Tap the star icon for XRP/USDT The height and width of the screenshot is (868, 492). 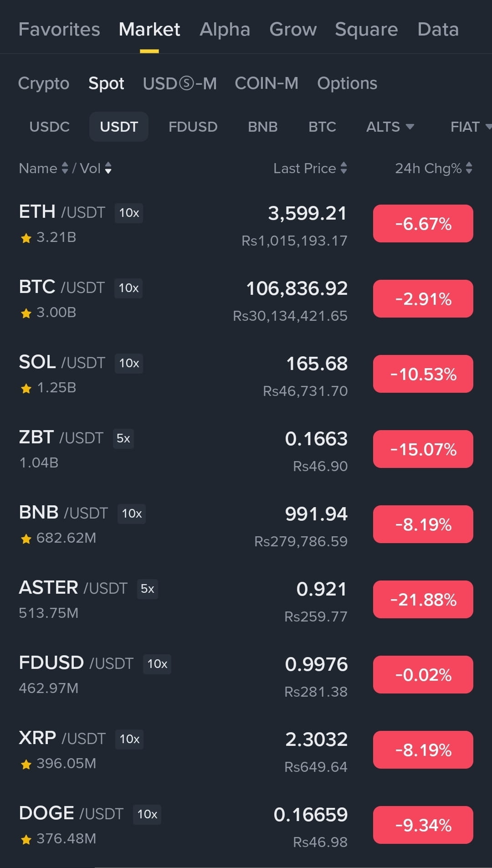click(26, 764)
